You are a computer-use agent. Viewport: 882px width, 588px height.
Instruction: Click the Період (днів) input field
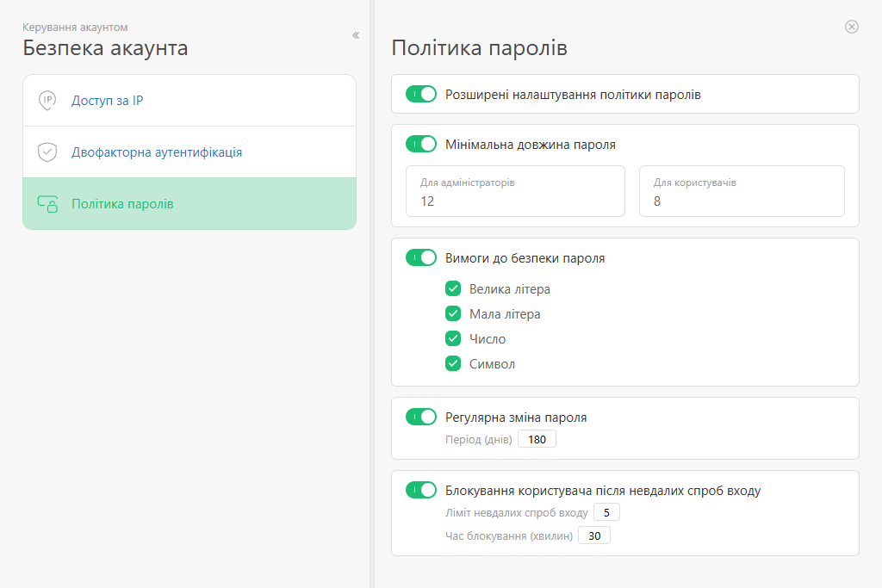[x=537, y=440]
